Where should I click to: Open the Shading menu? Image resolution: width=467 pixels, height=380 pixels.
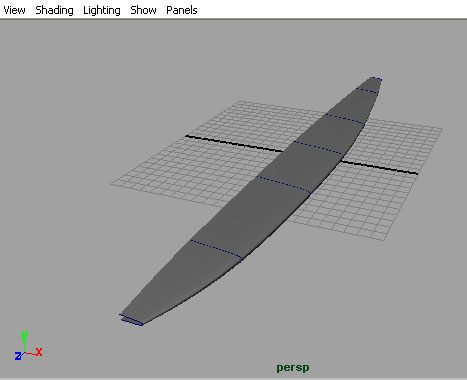pyautogui.click(x=54, y=10)
